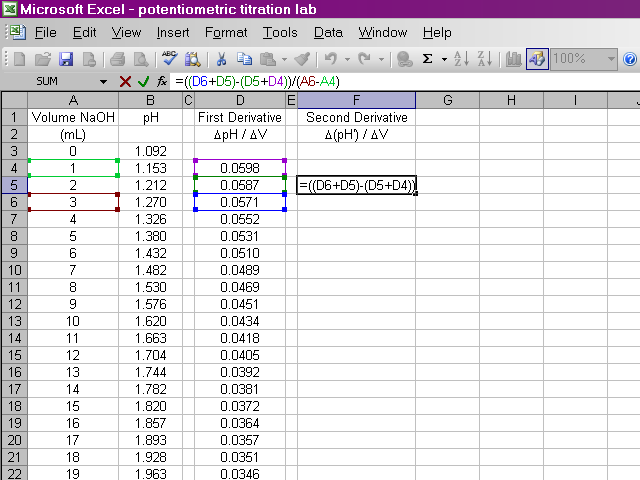Image resolution: width=640 pixels, height=480 pixels.
Task: Open the Name Box function dropdown
Action: (103, 82)
